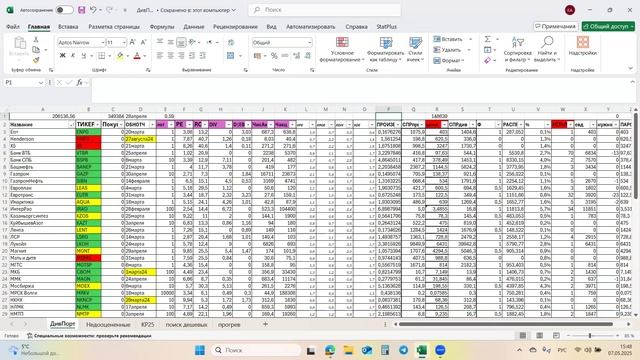
Task: Apply yellow fill color bucket
Action: 120,56
